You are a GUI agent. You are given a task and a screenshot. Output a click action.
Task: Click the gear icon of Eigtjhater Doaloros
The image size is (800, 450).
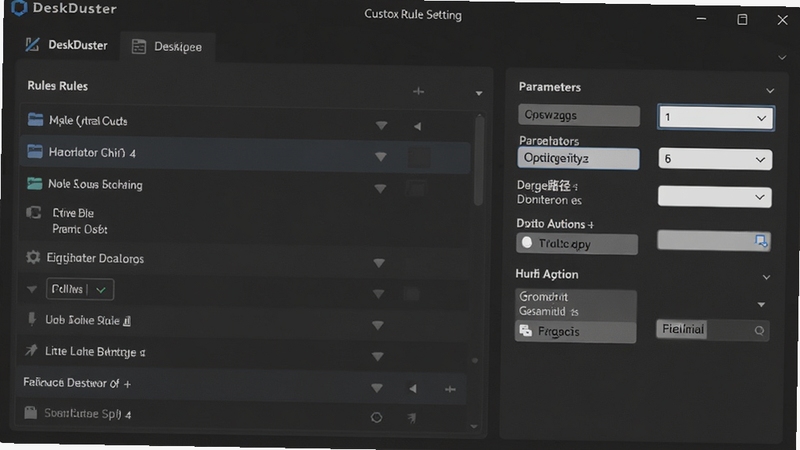coord(33,257)
